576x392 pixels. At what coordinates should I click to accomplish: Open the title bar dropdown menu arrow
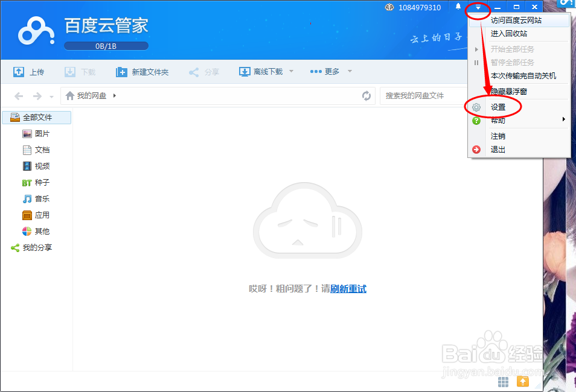478,7
